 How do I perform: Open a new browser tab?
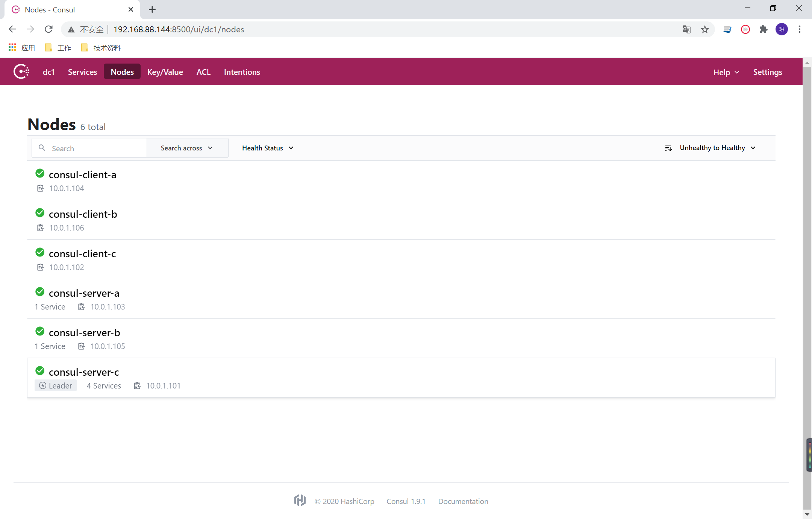[152, 9]
